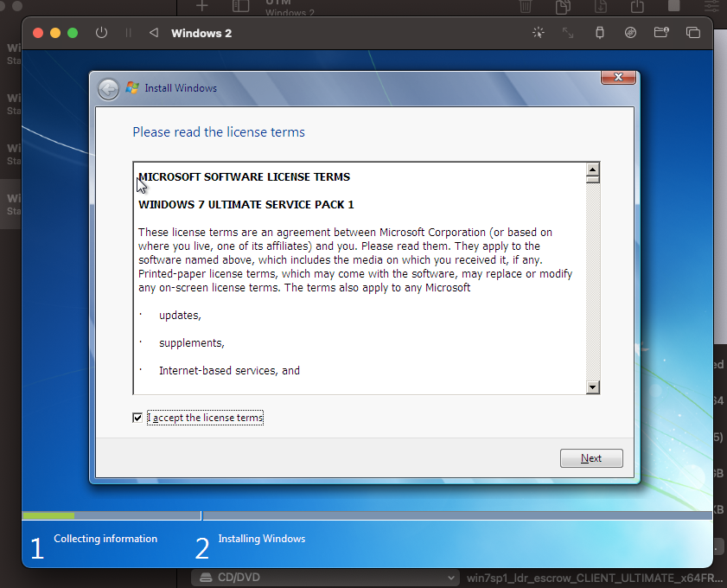Click 'Internet-based services, and' line

[229, 371]
